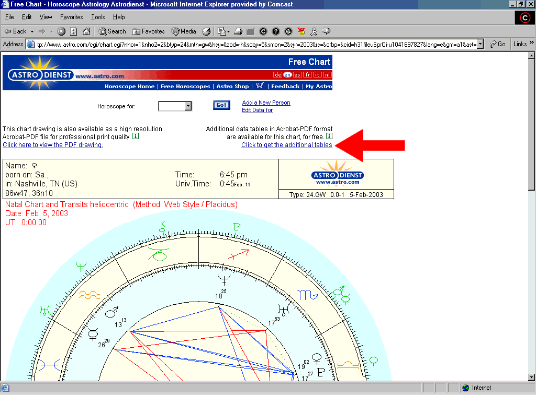Click the Messenger person icon

point(313,31)
